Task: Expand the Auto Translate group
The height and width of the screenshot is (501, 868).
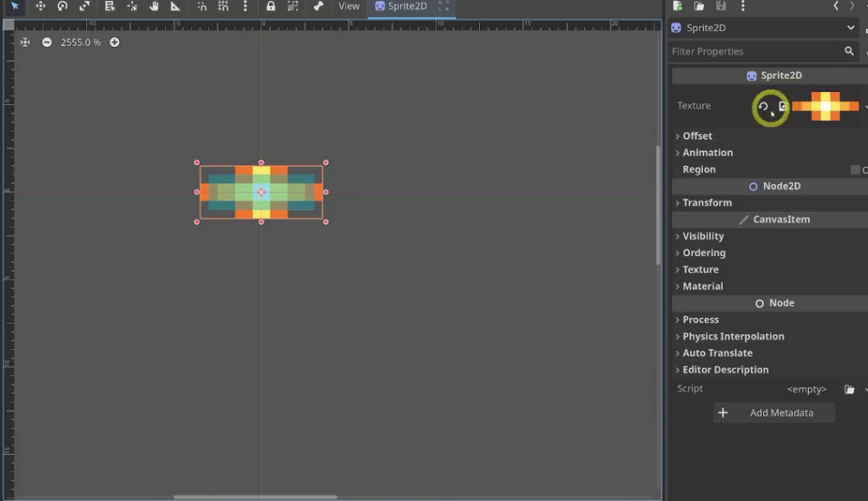Action: point(718,353)
